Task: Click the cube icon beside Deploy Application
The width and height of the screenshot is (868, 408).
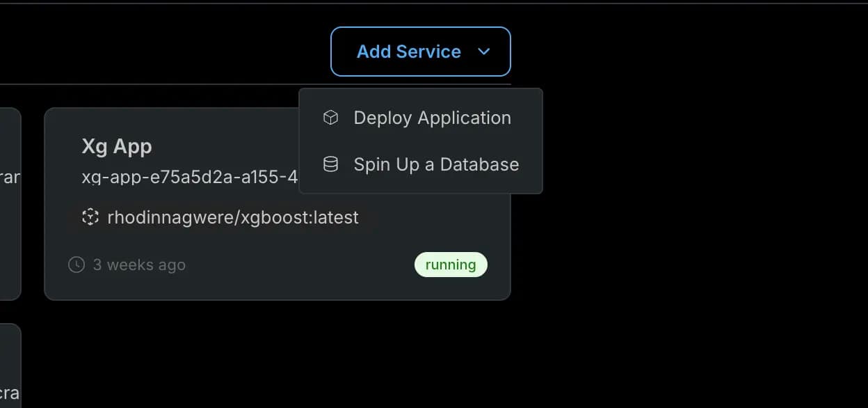Action: 331,118
